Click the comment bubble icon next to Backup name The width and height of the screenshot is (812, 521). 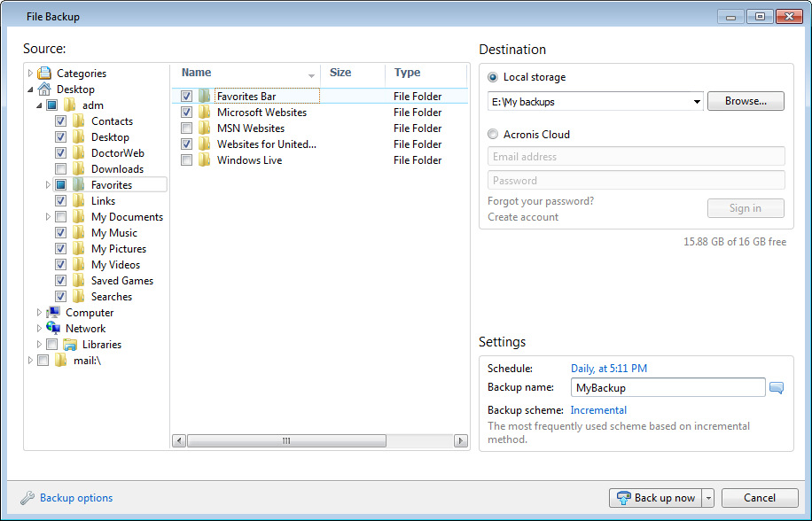tap(776, 387)
